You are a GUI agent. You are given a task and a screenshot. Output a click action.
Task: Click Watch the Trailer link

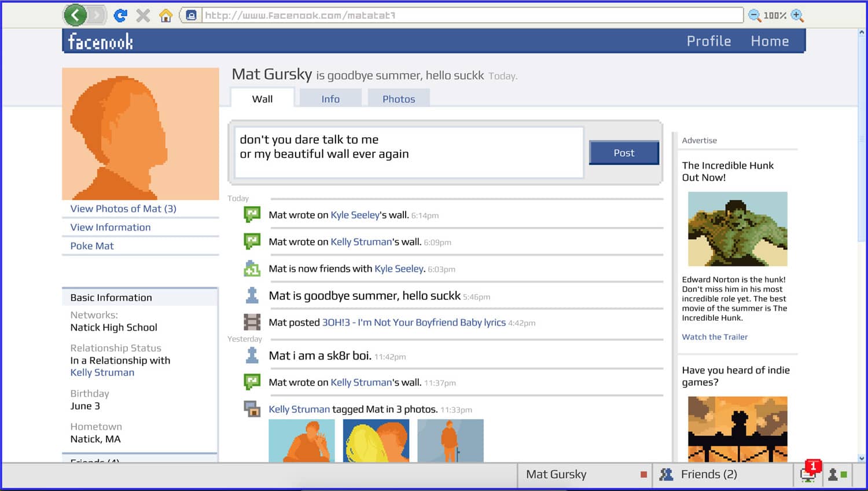coord(715,337)
